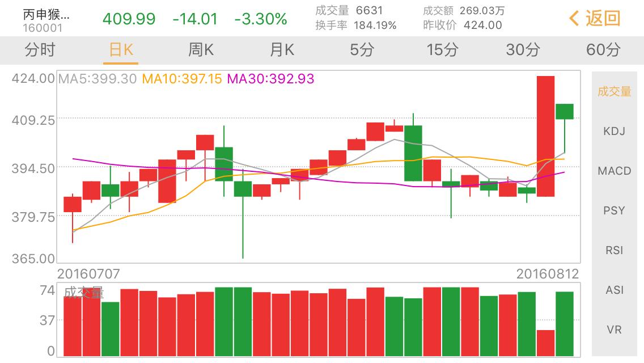Tap the MA5:399.30 label

[x=98, y=78]
